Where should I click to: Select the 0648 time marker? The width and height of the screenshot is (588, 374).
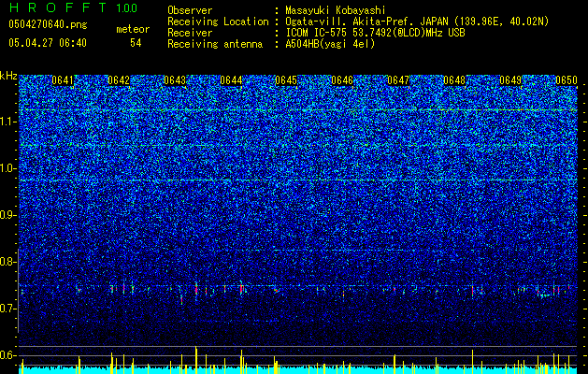click(x=454, y=80)
